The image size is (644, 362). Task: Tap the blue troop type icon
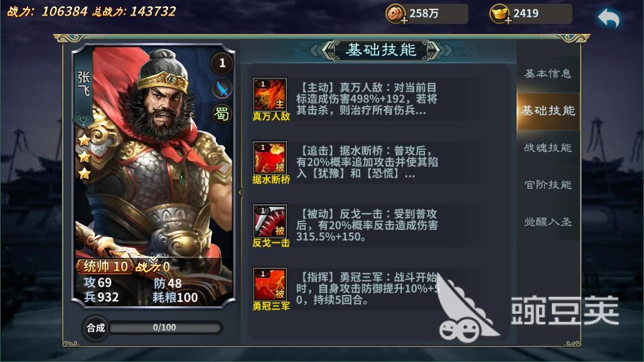point(222,88)
